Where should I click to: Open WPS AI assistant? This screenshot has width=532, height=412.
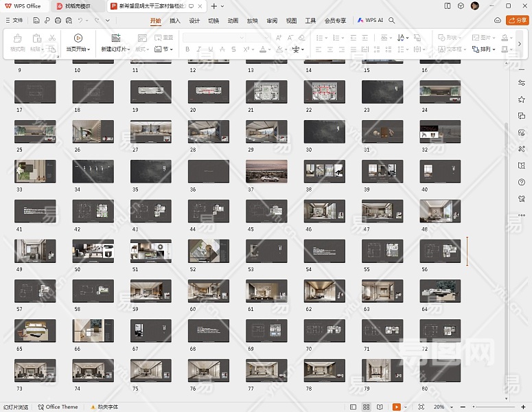(370, 21)
